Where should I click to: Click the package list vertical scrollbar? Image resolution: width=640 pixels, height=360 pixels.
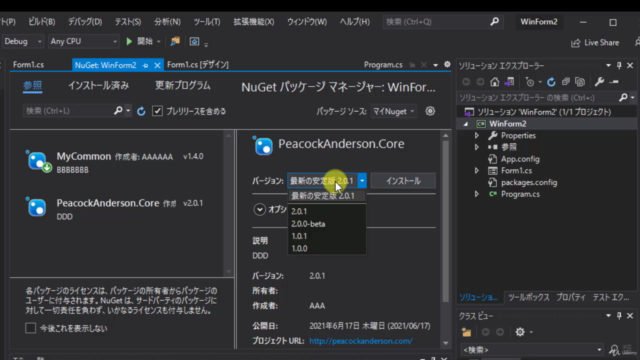[229, 203]
